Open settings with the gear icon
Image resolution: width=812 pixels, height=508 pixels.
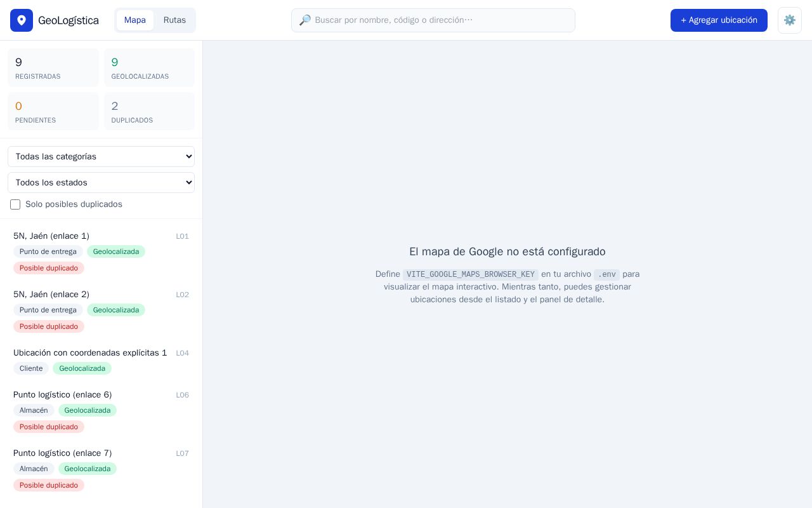[x=790, y=20]
